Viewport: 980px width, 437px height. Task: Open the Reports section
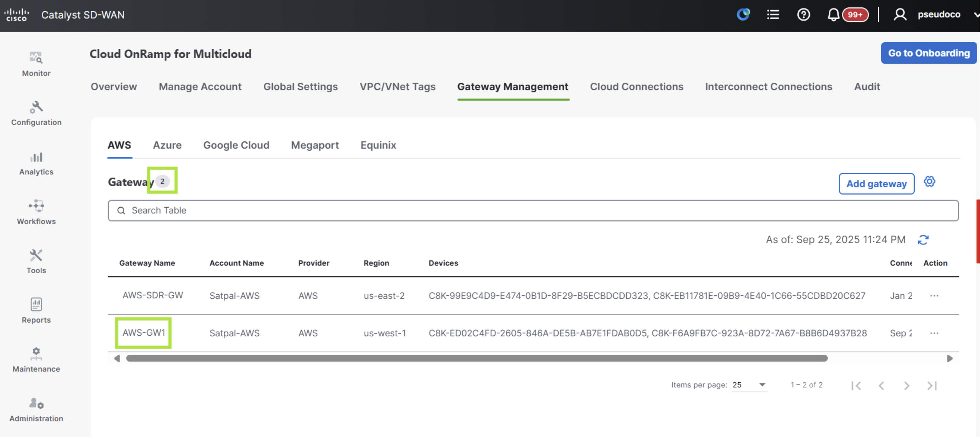(36, 310)
